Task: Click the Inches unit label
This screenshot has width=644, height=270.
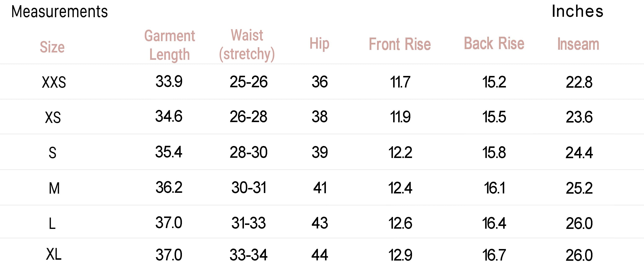Action: [578, 12]
